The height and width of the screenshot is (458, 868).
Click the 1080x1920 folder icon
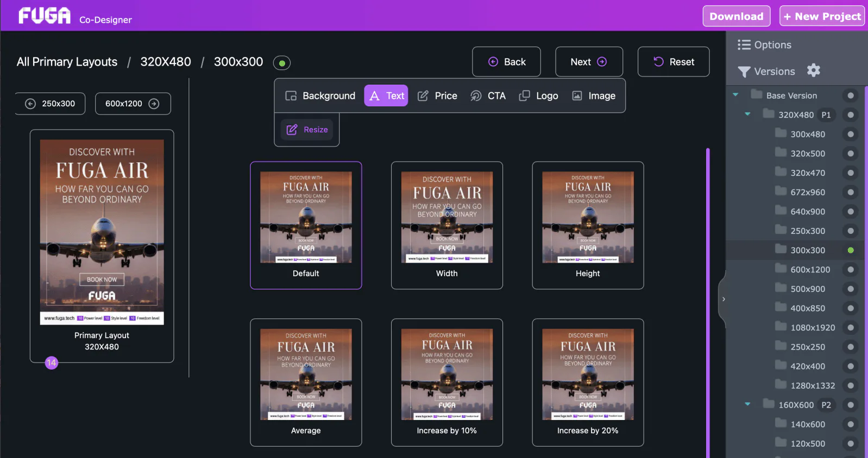click(781, 327)
